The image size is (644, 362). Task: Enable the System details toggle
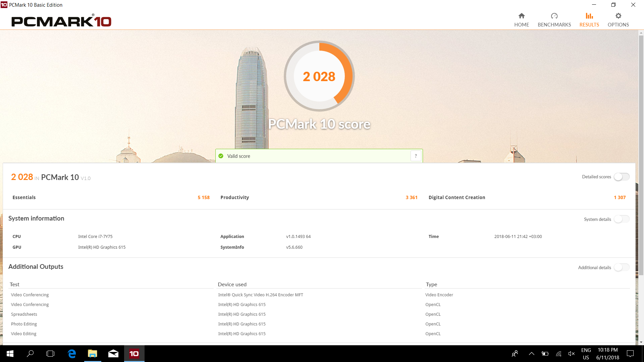622,219
